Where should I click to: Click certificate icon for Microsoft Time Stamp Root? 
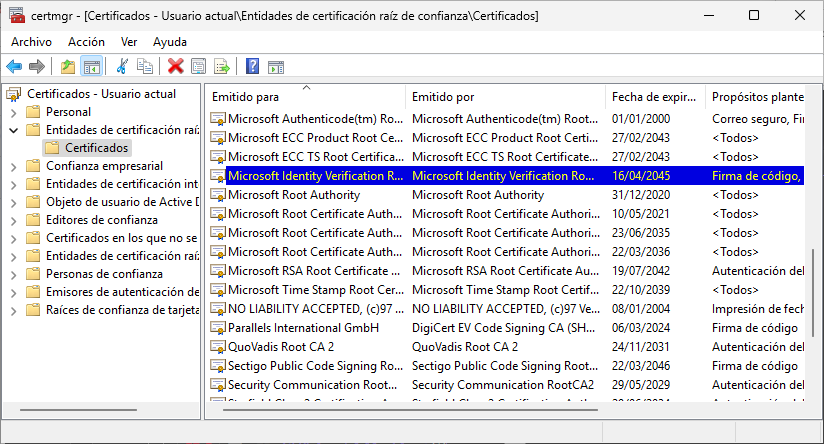click(x=218, y=290)
